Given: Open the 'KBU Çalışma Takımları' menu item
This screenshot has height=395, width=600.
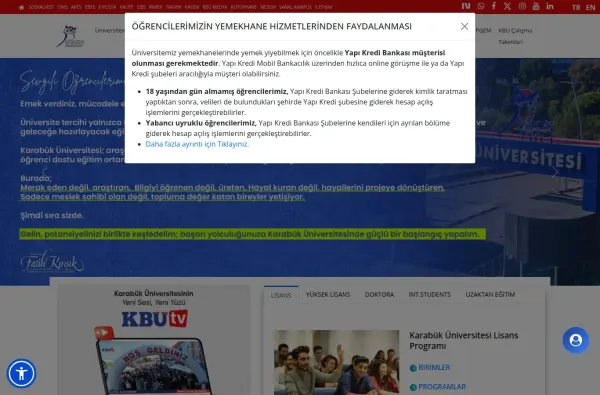Looking at the screenshot, I should [x=515, y=36].
